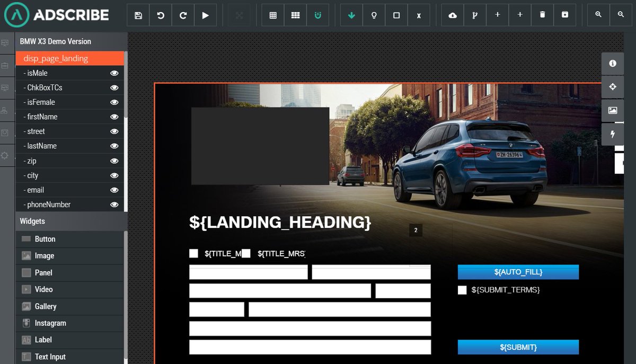636x364 pixels.
Task: Click the BMW X3 Demo Version header
Action: [x=71, y=41]
